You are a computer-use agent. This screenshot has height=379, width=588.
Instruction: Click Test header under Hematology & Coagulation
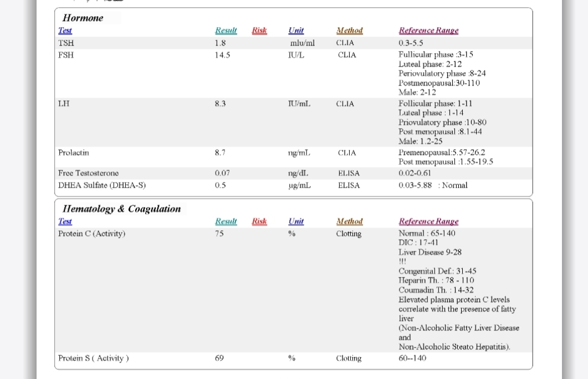click(65, 221)
